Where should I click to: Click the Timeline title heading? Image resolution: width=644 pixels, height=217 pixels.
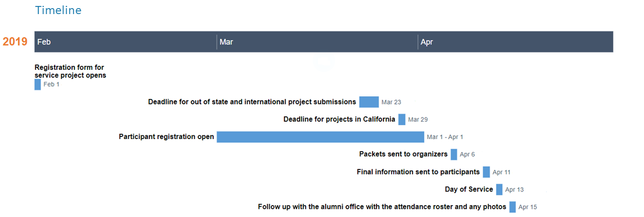[x=58, y=10]
